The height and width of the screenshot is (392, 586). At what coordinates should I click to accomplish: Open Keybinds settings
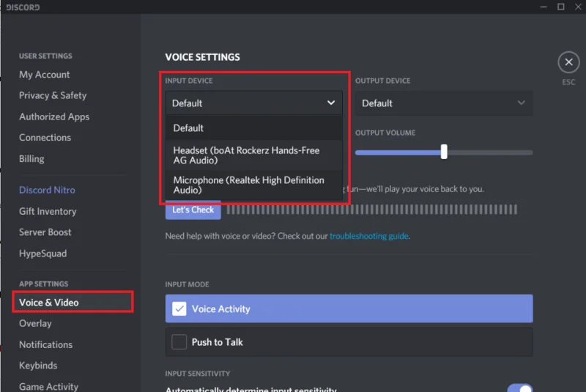[38, 366]
